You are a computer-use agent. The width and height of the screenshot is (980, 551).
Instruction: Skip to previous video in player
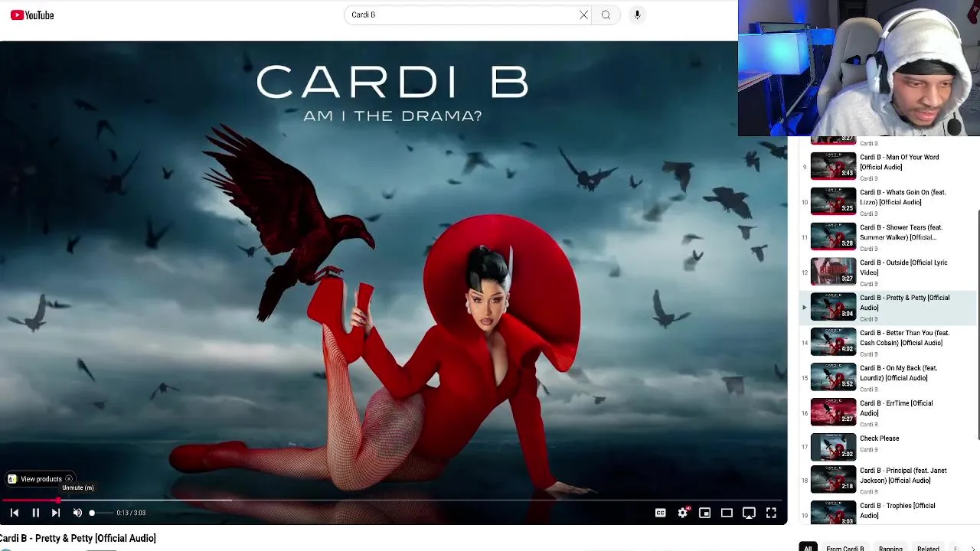point(14,513)
